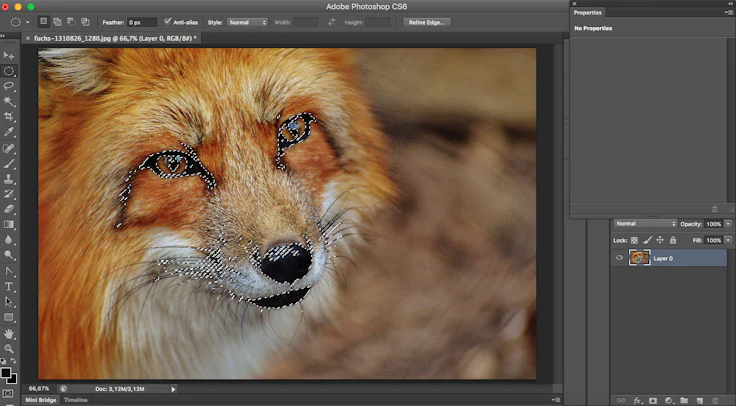Image resolution: width=736 pixels, height=406 pixels.
Task: Switch to the Mini Bridge tab
Action: point(41,400)
